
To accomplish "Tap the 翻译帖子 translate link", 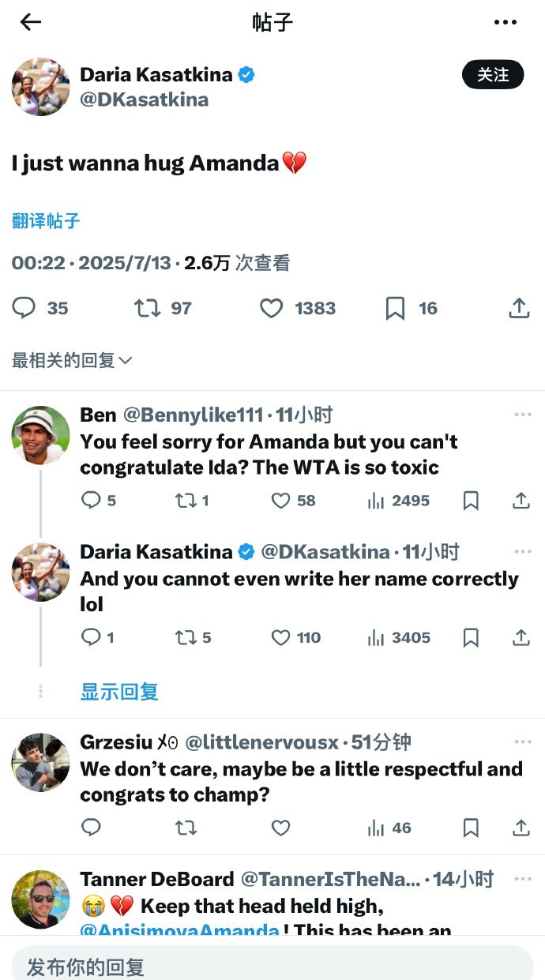I will [46, 221].
